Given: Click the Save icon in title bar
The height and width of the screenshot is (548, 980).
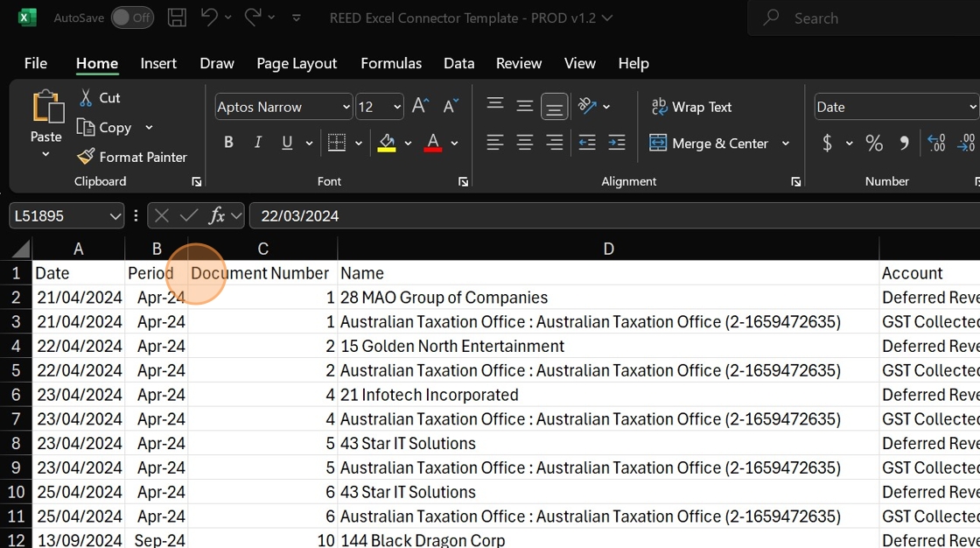Looking at the screenshot, I should [x=177, y=18].
